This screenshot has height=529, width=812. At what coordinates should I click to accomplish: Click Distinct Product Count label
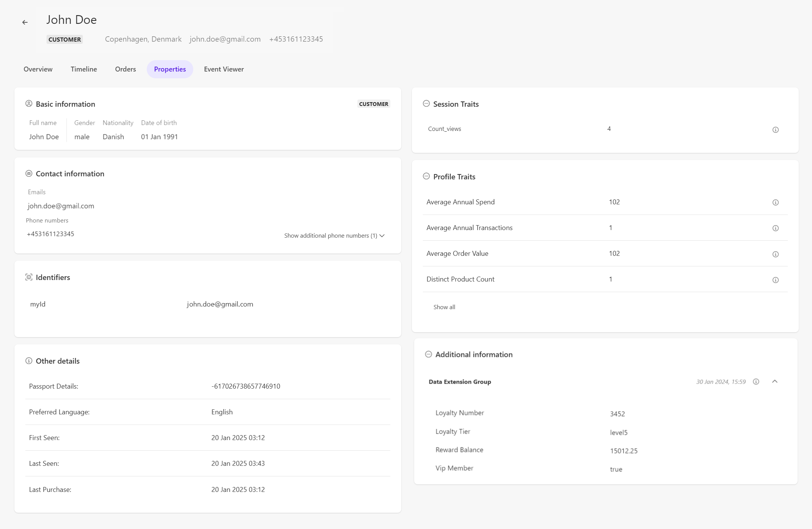pos(460,279)
